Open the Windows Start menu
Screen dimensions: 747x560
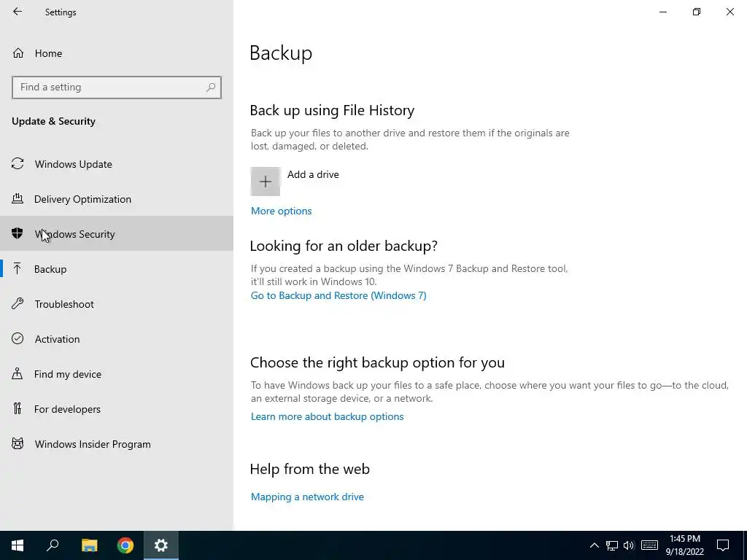pos(18,545)
